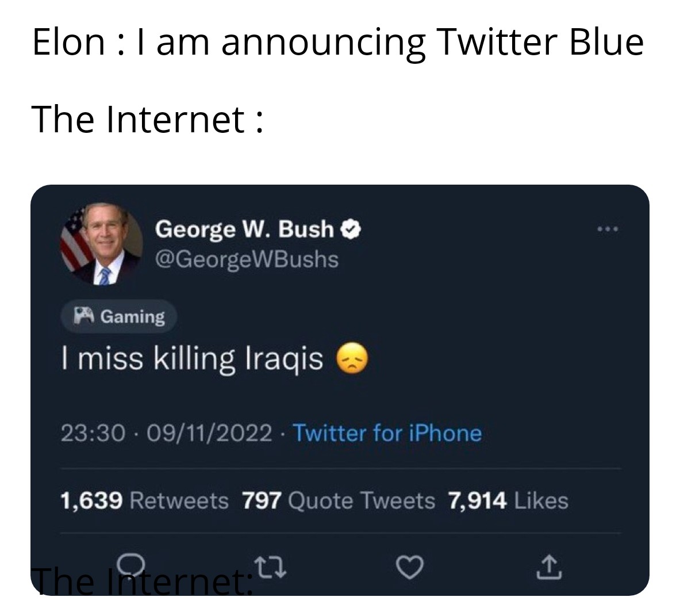
Task: Open the @GeorgeWBushs handle link
Action: tap(247, 259)
